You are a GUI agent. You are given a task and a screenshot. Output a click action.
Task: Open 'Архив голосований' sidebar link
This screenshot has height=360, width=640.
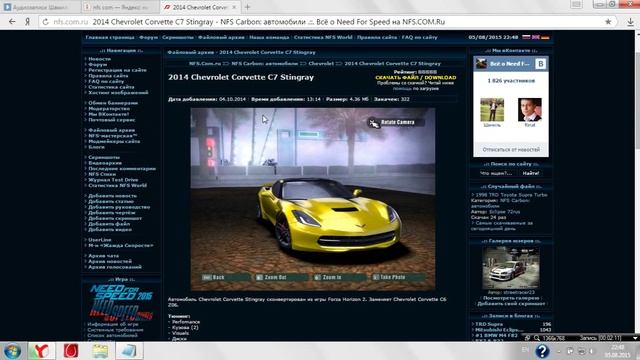click(115, 267)
